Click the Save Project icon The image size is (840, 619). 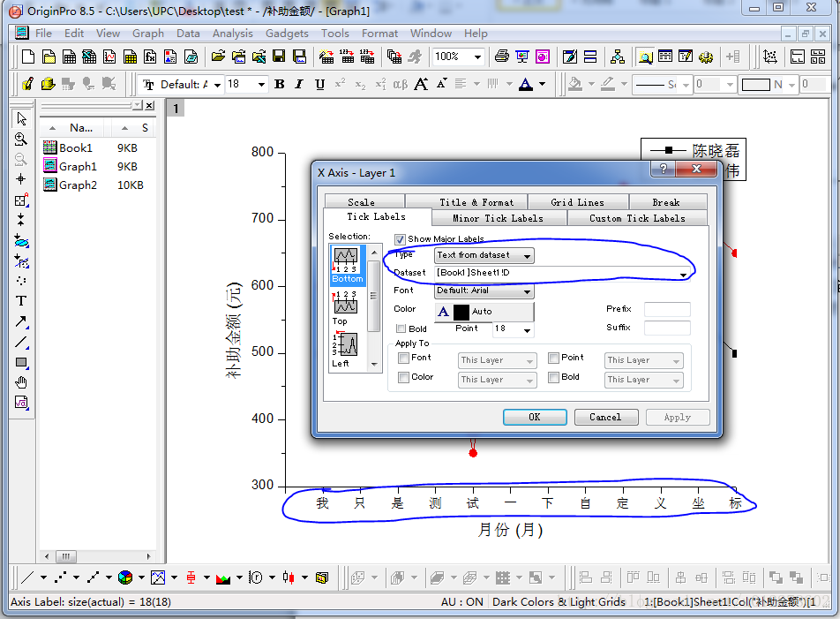point(279,57)
